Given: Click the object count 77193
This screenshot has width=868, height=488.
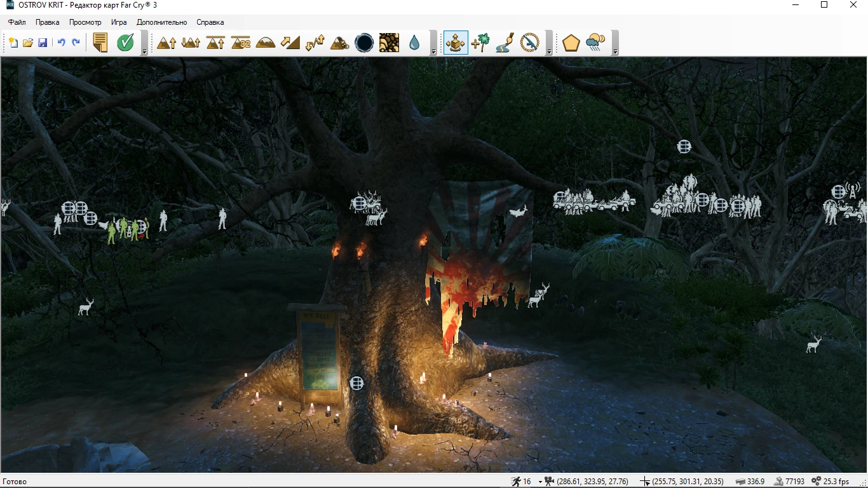Looking at the screenshot, I should [795, 482].
